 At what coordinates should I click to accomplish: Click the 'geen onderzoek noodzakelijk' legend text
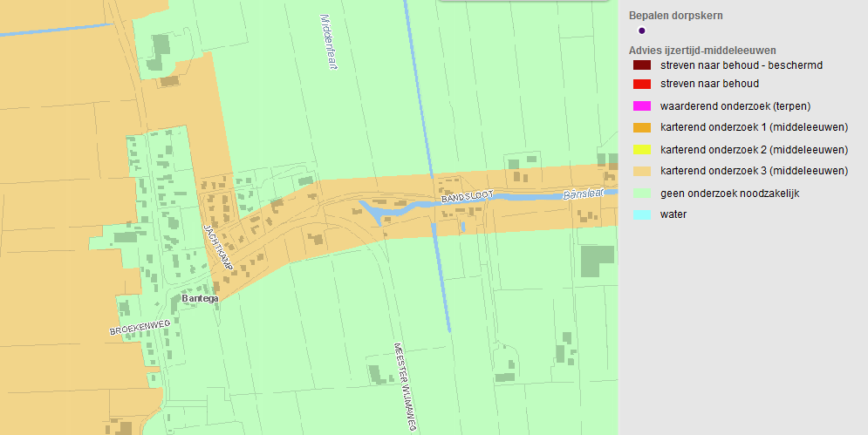[x=729, y=194]
